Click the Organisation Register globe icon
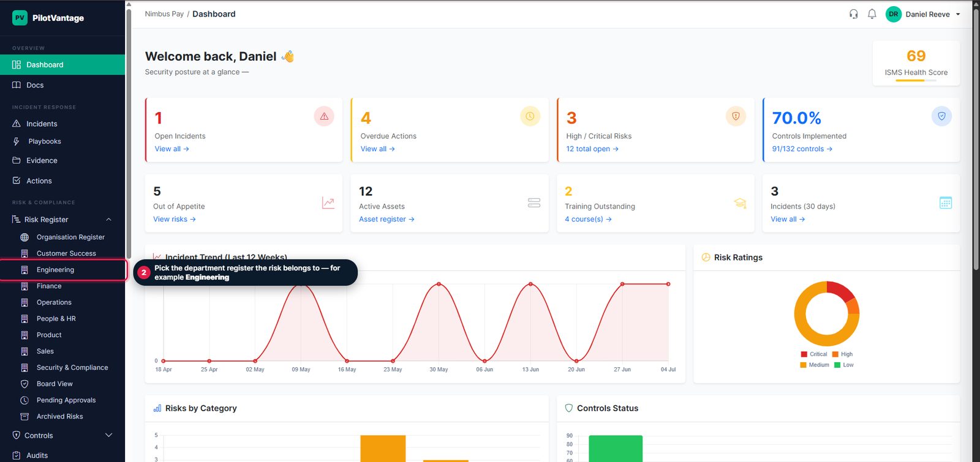980x462 pixels. point(24,237)
